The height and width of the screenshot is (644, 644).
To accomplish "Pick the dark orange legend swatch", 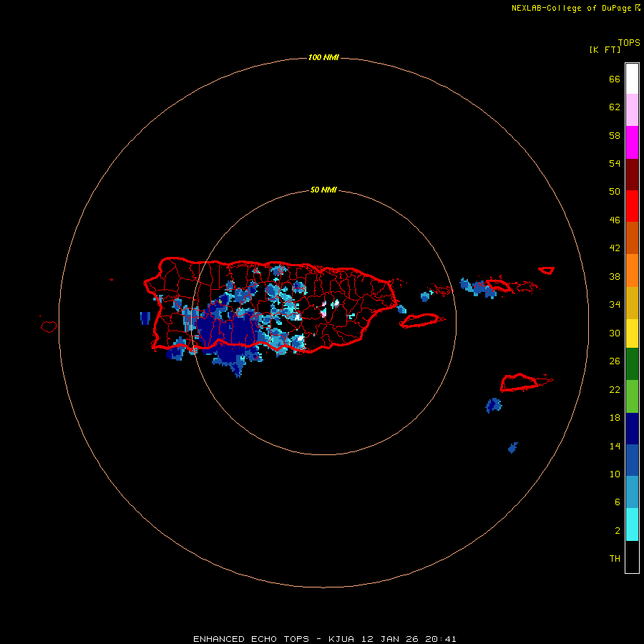I will click(632, 238).
